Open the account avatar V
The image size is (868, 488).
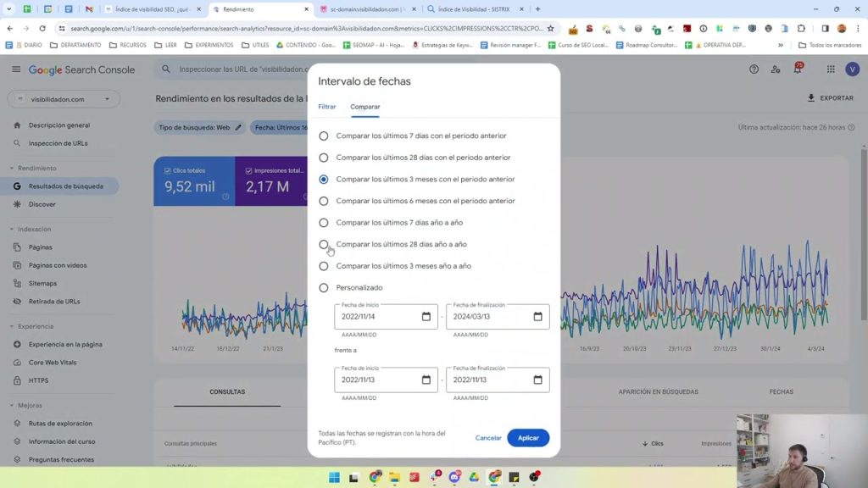click(852, 69)
